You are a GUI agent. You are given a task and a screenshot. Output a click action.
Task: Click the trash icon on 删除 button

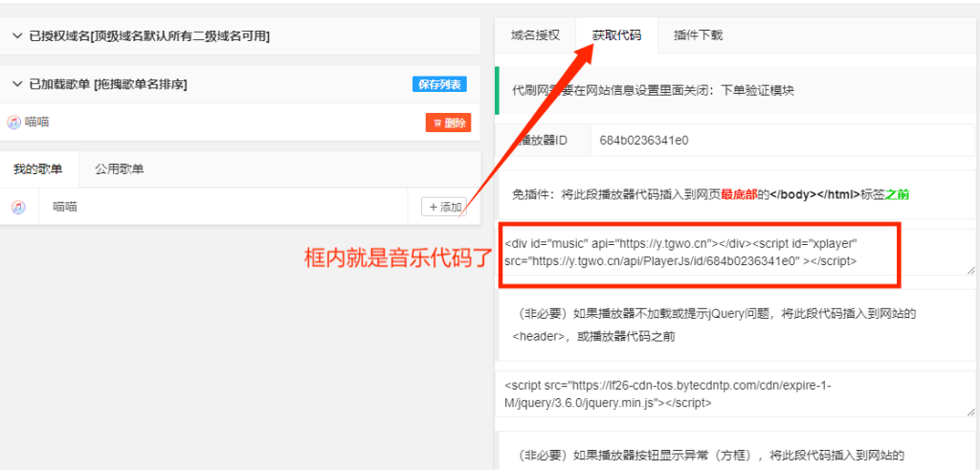[437, 123]
